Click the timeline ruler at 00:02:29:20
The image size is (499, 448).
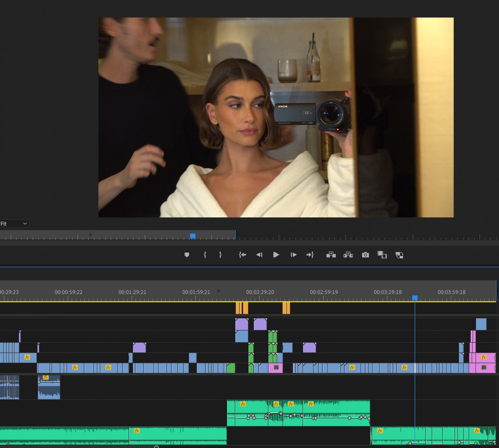pos(260,295)
